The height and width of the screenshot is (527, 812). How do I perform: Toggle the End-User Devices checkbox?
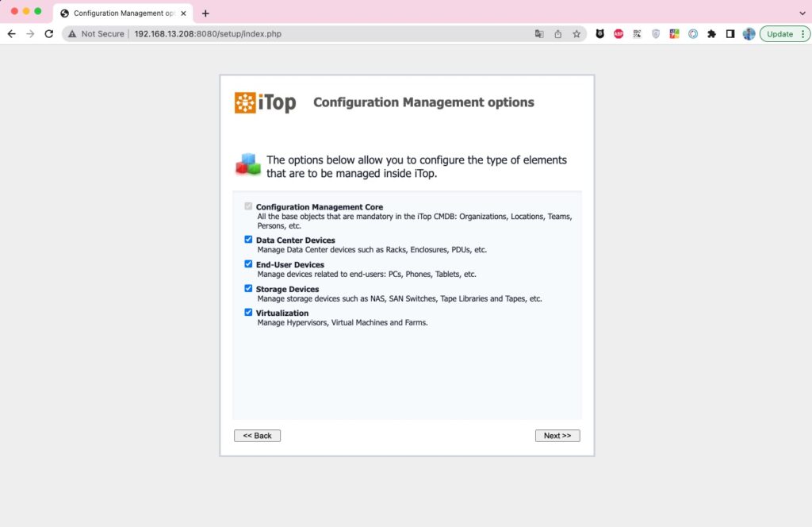pyautogui.click(x=248, y=263)
